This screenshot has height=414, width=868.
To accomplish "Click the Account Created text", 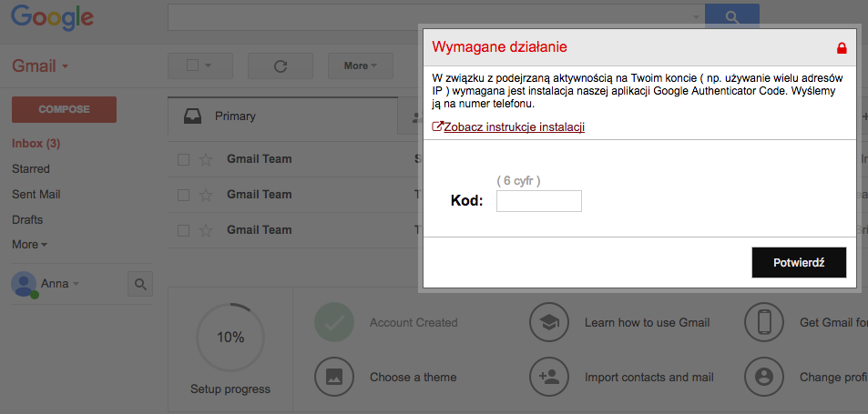I will [414, 322].
